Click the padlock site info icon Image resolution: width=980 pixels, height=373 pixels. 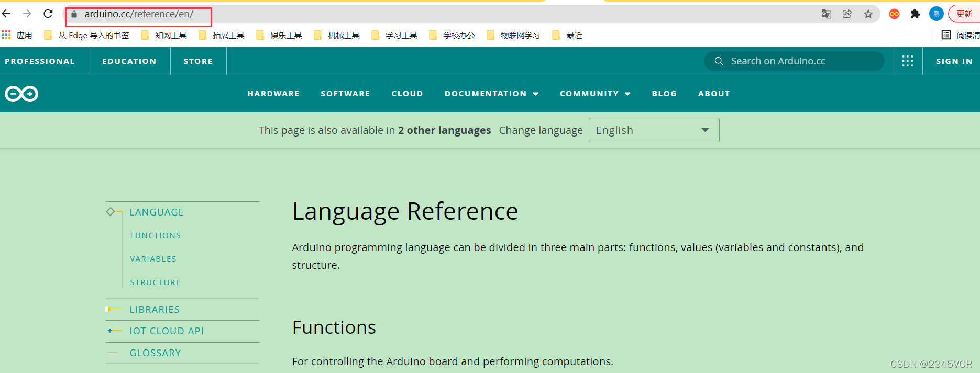tap(74, 14)
